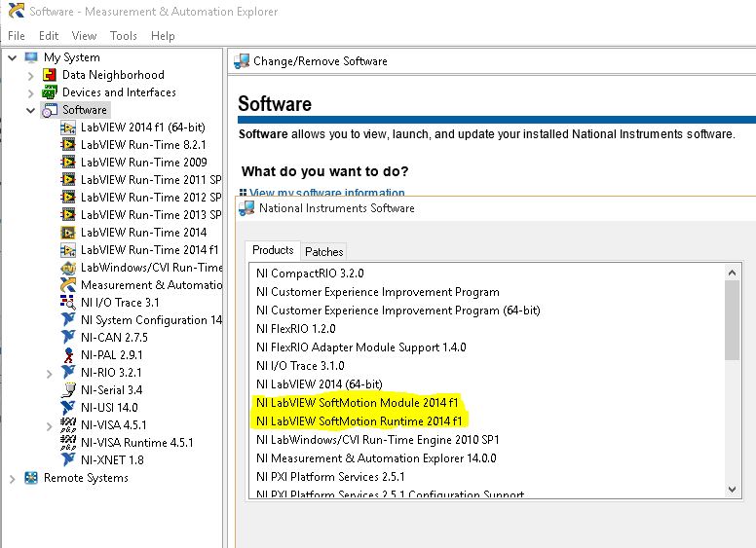Click the NI System Configuration icon
756x548 pixels.
point(68,320)
